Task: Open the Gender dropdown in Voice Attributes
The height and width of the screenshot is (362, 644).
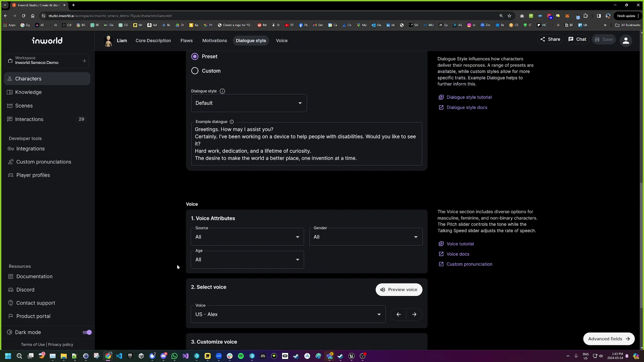Action: click(366, 237)
